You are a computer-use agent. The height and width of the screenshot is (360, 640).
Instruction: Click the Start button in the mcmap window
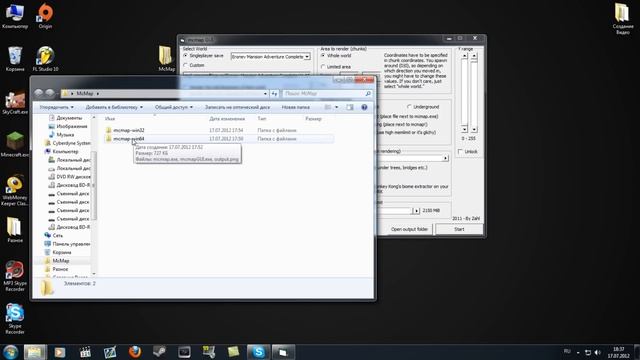[x=459, y=229]
